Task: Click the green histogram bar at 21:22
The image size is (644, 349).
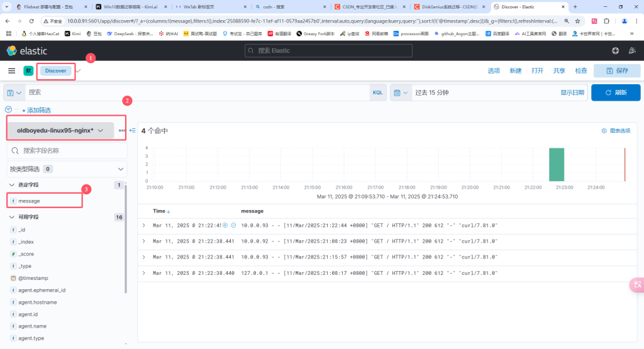Action: coord(556,164)
